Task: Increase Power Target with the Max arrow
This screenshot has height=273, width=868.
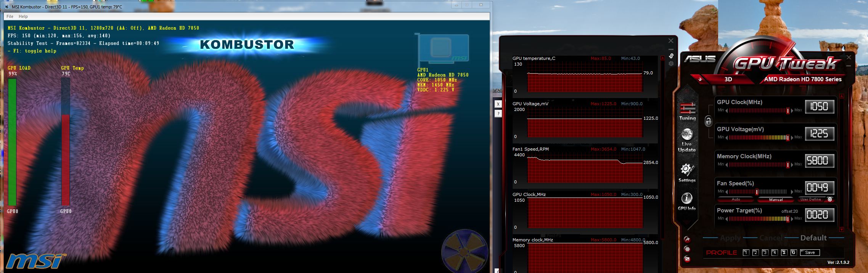Action: [792, 219]
